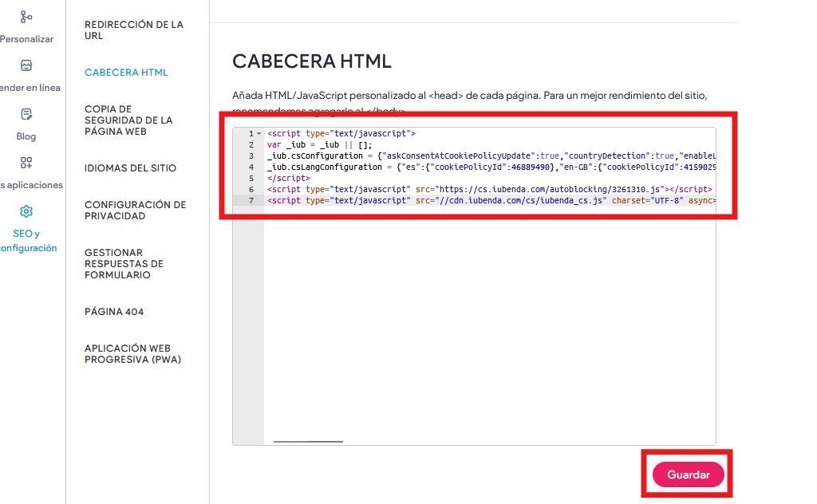Click the opening script tag on line 1
This screenshot has width=817, height=504.
(341, 133)
